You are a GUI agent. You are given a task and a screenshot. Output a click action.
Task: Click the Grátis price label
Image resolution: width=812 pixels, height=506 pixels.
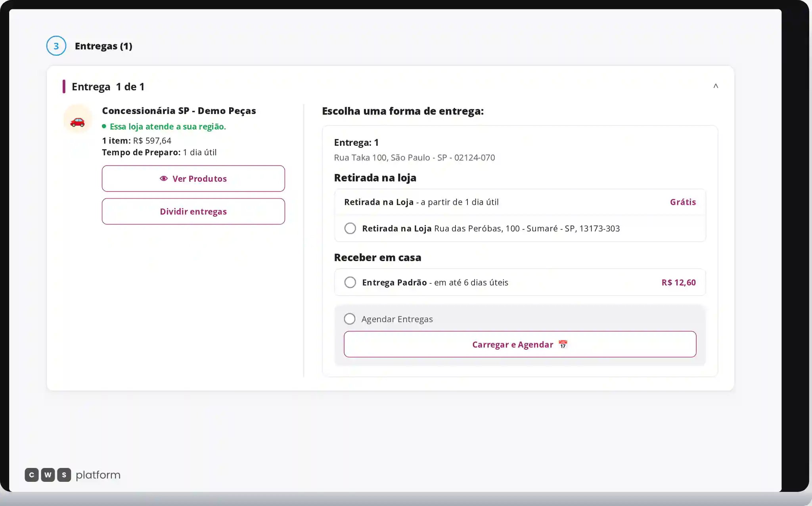coord(683,202)
